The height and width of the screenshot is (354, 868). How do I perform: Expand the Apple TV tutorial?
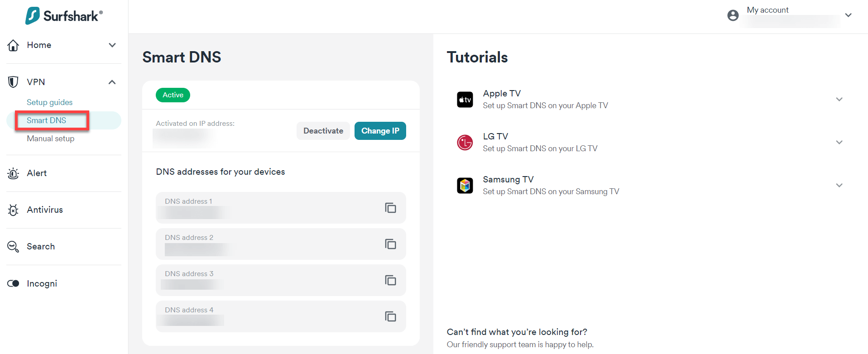[x=839, y=99]
